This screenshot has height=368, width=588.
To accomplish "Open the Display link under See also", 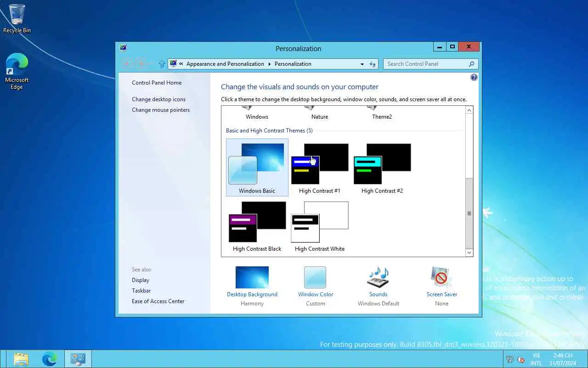I will point(141,280).
